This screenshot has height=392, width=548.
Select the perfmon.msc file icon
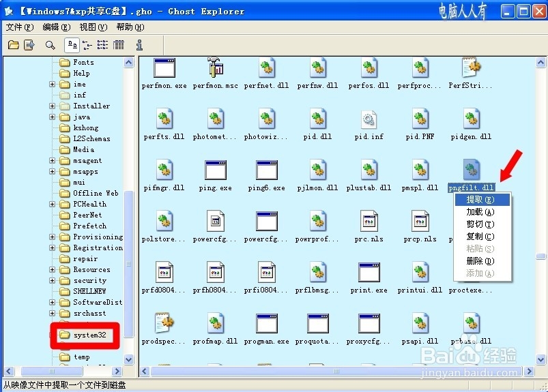(x=215, y=67)
